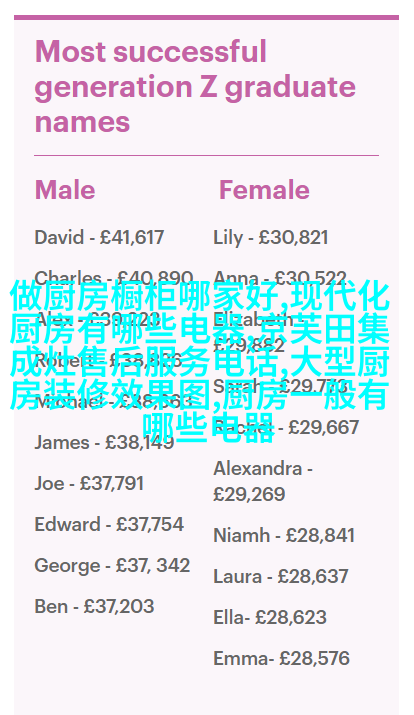This screenshot has width=414, height=715.
Task: Select the Female column header
Action: tap(264, 190)
